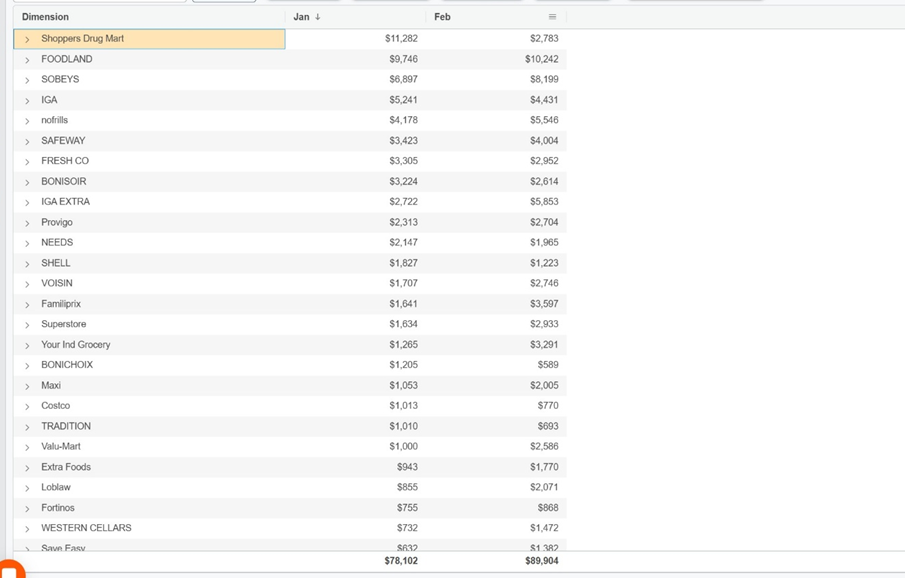
Task: Expand the IGA row chevron
Action: (27, 100)
